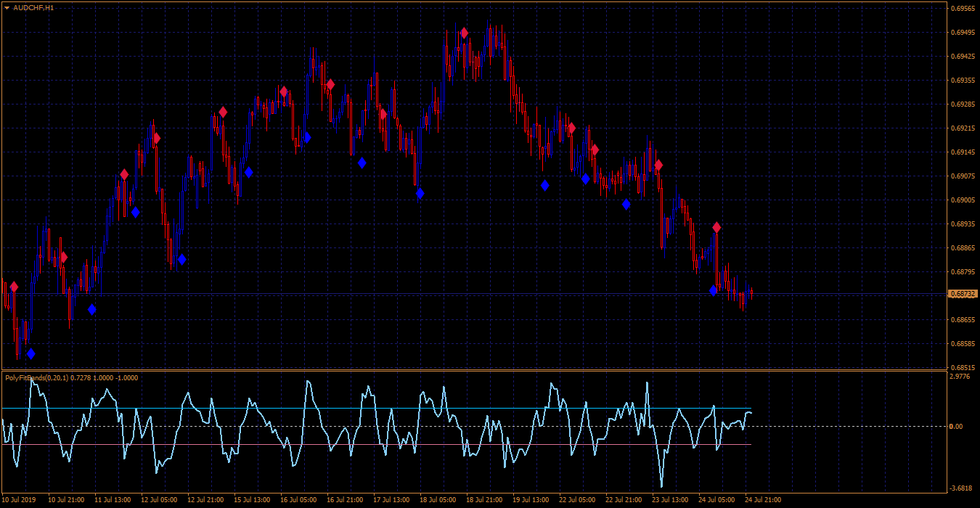Click the 0.68515 price axis label
Viewport: 980px width, 508px height.
coord(962,367)
